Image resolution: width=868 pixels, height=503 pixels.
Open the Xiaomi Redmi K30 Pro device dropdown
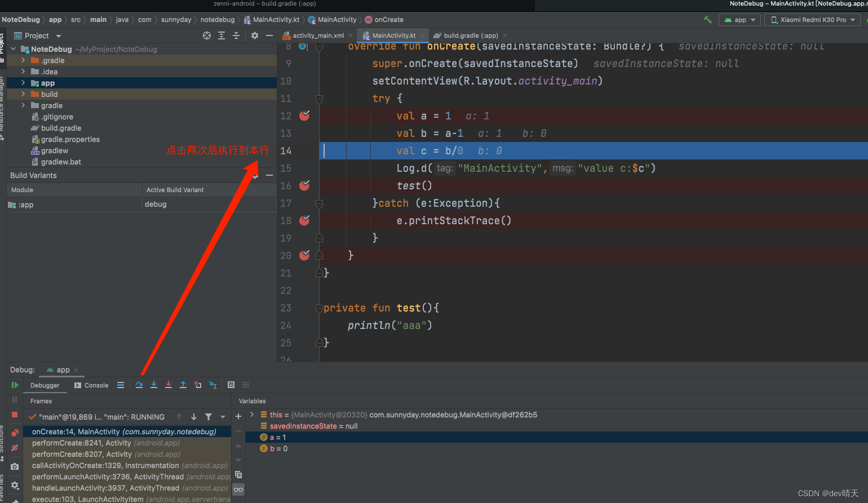pyautogui.click(x=813, y=20)
